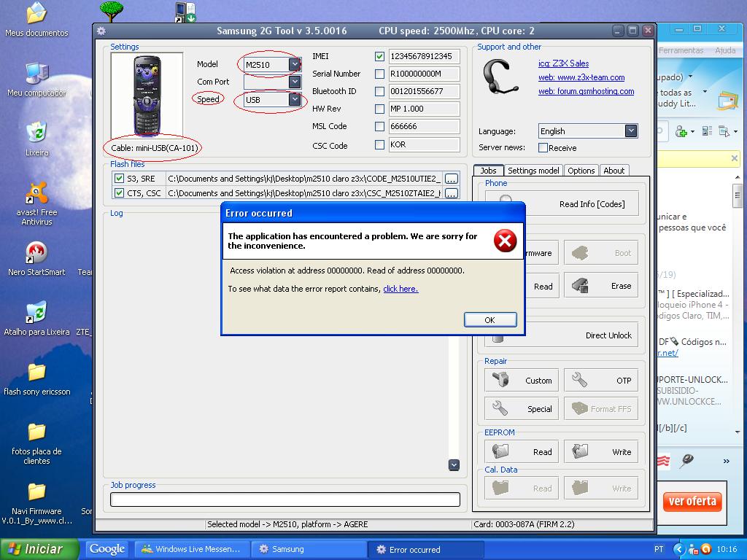Open the Model M2510 dropdown

[295, 64]
